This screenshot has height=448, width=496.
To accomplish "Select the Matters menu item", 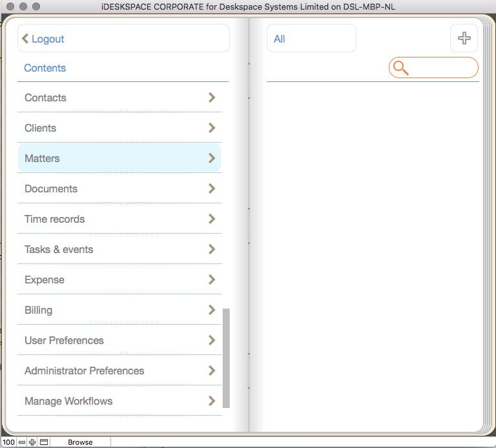I will [119, 158].
